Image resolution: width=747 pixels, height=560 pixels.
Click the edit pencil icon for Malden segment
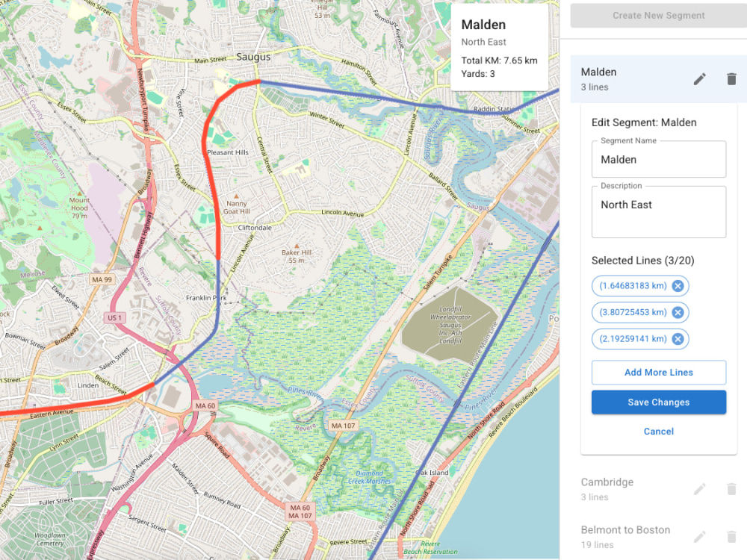click(699, 79)
